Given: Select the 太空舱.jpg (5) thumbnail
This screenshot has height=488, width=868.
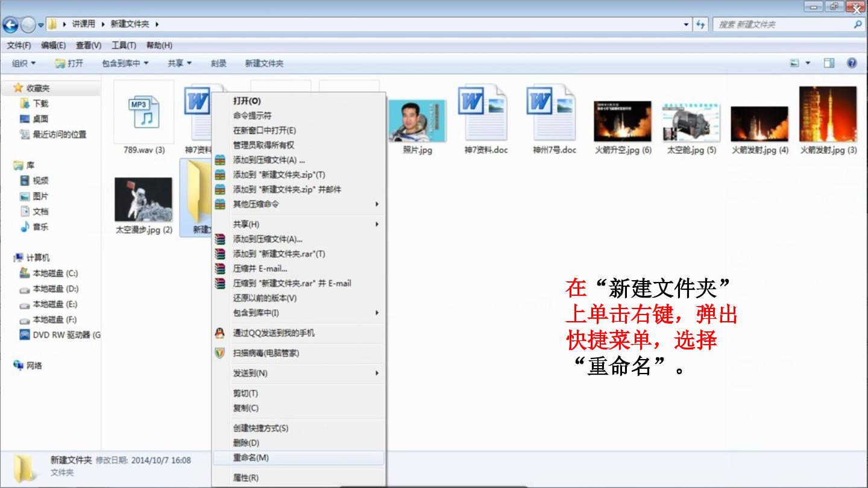Looking at the screenshot, I should pos(691,123).
